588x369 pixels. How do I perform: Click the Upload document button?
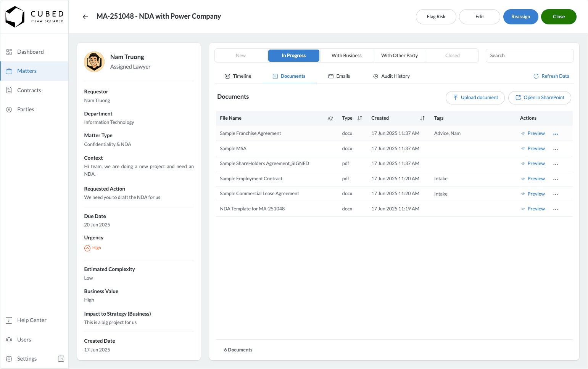[475, 98]
